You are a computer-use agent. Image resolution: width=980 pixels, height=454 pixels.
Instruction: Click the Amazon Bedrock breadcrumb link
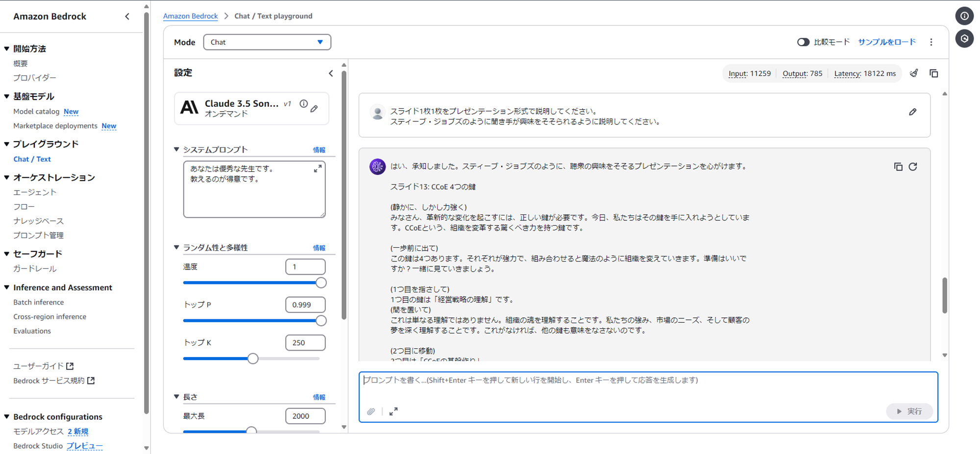click(191, 16)
